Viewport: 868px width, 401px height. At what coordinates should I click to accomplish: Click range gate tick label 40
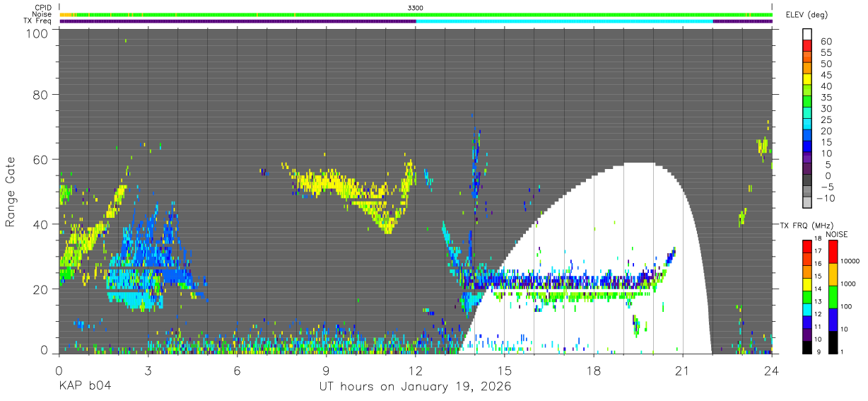(41, 224)
